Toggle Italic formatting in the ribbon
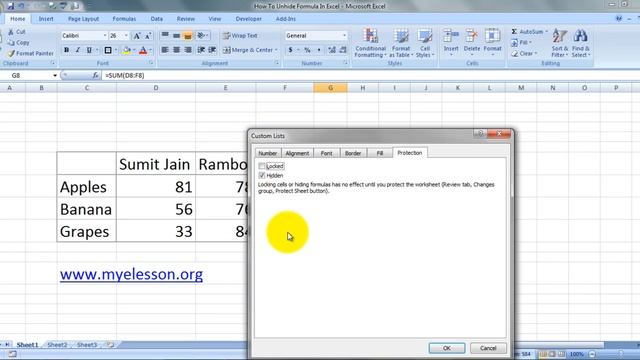This screenshot has width=640, height=360. coord(77,50)
